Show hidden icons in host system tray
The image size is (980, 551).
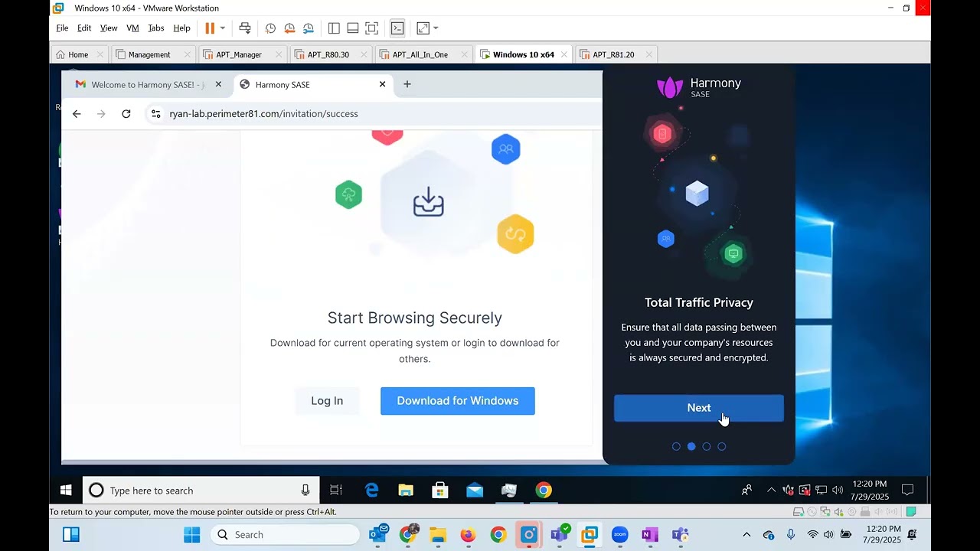pyautogui.click(x=746, y=535)
